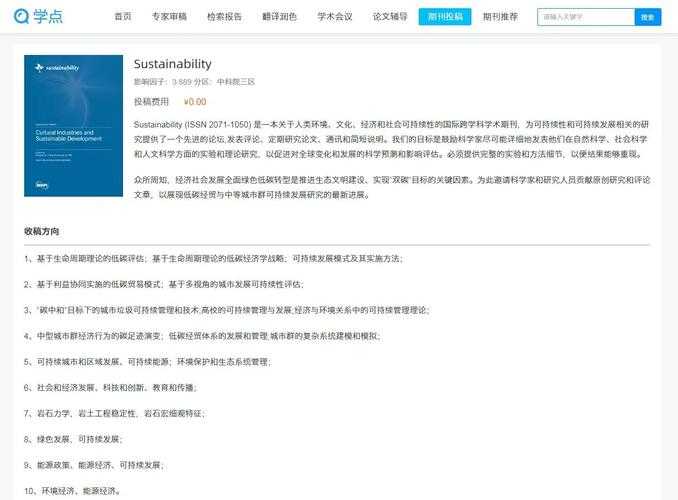The image size is (678, 500).
Task: Select item 2 about 低碳贸易模式
Action: [x=164, y=284]
